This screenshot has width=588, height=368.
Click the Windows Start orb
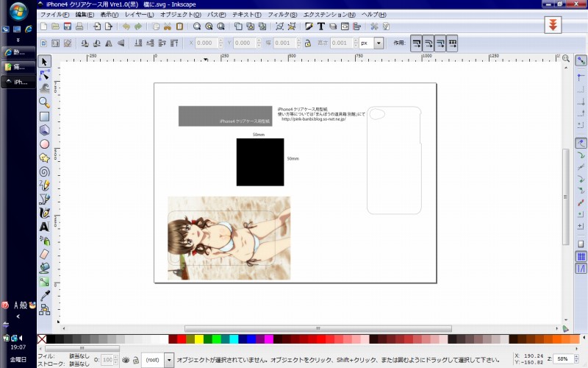point(18,12)
